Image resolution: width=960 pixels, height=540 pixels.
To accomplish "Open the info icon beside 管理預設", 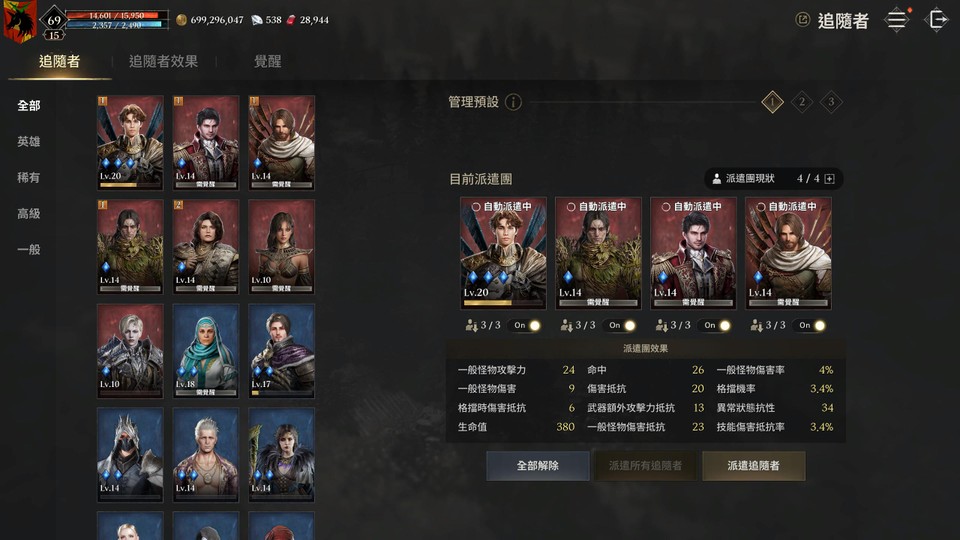I will click(513, 102).
